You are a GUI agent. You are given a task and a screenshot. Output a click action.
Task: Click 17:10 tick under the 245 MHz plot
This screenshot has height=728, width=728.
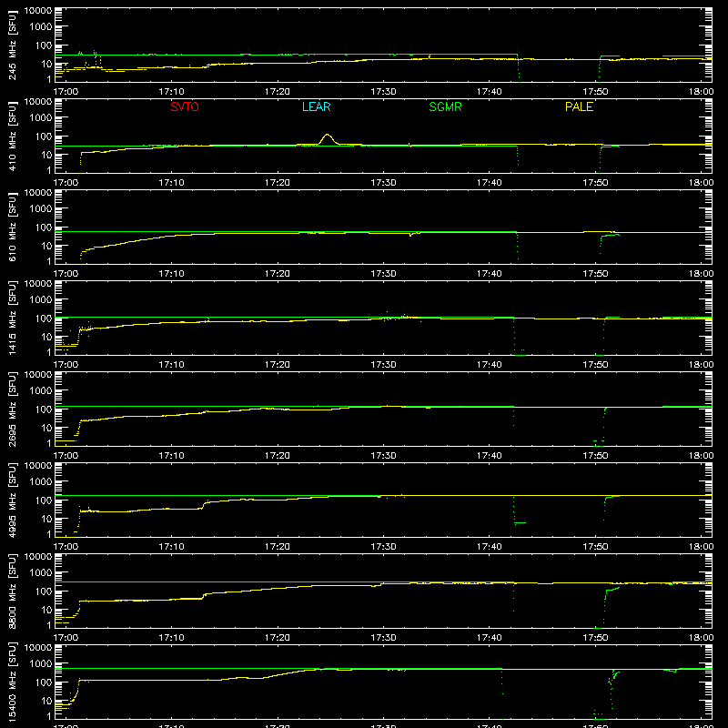[171, 92]
